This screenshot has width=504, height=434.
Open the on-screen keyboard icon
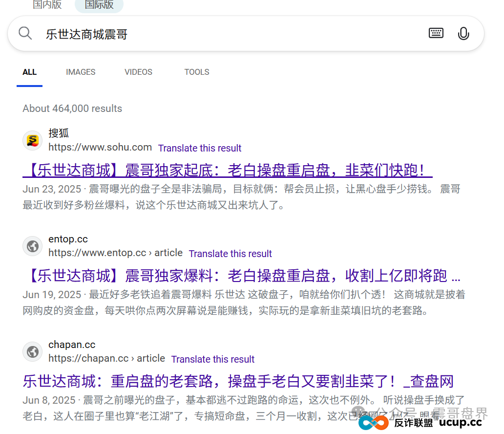pos(436,33)
